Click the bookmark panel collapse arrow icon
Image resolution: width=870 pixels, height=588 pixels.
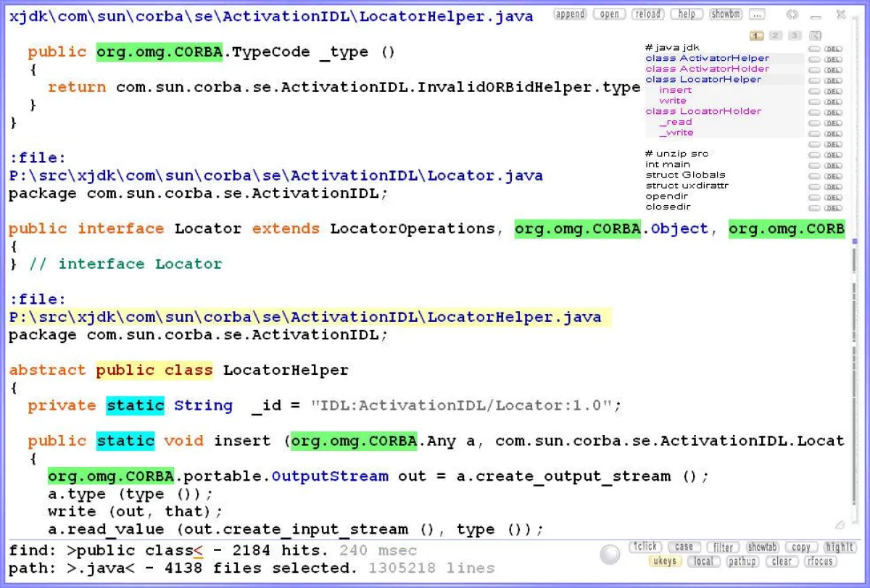816,36
